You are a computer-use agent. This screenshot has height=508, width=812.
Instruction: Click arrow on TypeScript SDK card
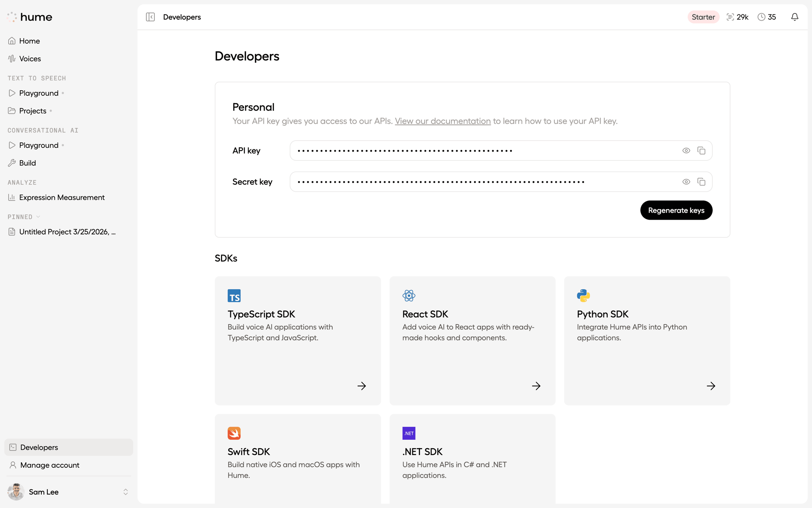click(x=361, y=386)
